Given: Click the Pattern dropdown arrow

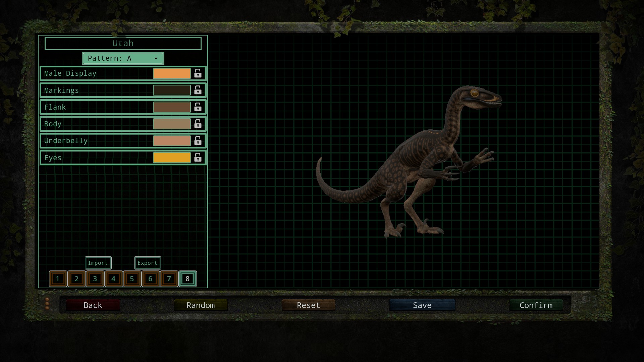Looking at the screenshot, I should coord(156,58).
